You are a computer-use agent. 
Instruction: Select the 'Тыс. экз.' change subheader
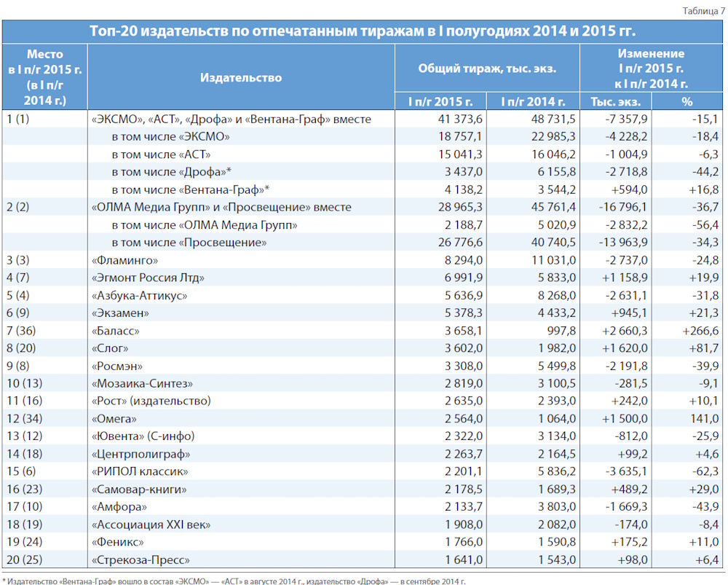point(616,102)
